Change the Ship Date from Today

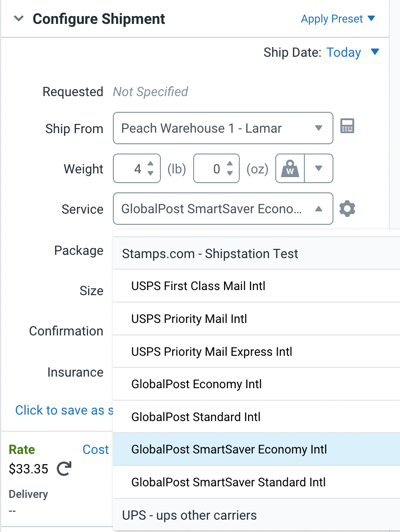click(353, 52)
